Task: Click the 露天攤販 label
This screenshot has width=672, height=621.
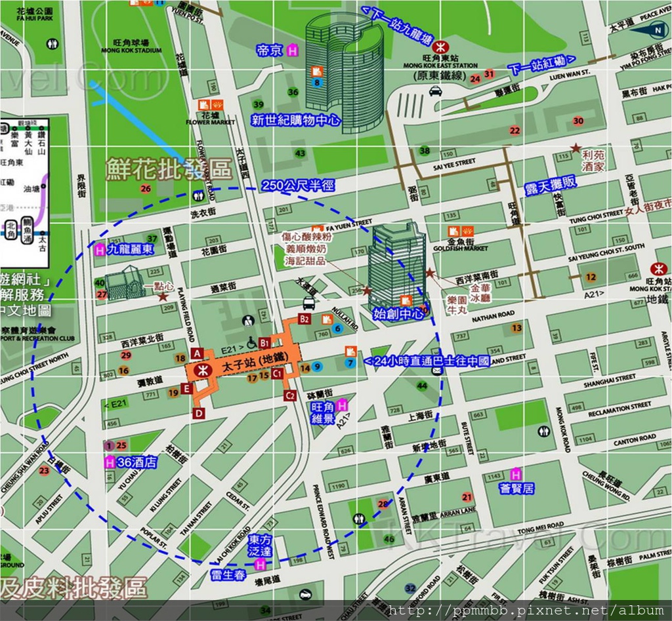Action: (x=551, y=186)
